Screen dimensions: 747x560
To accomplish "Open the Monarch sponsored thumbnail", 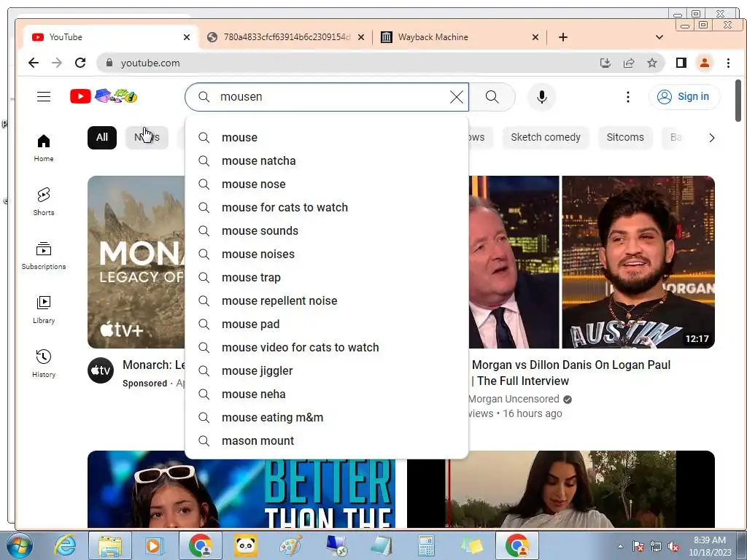I will [136, 262].
